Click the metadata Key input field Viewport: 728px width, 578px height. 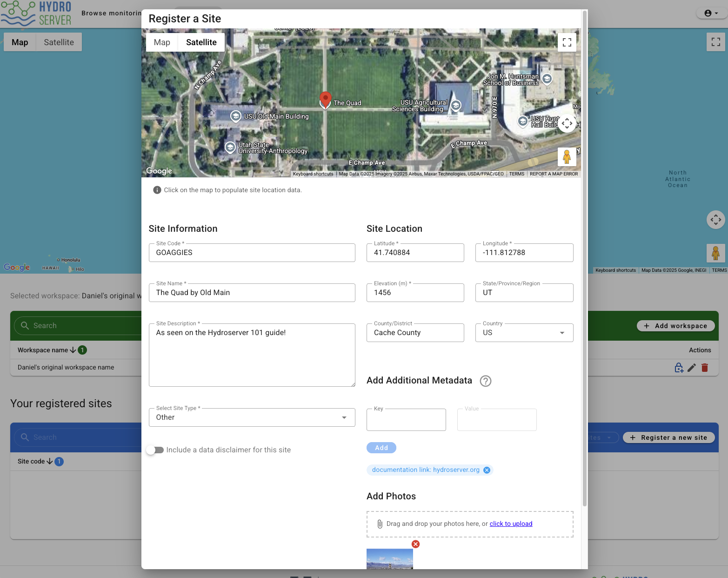pos(406,420)
